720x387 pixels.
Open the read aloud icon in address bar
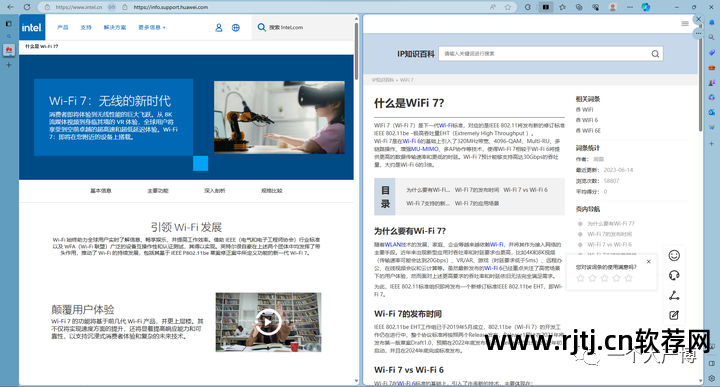(x=493, y=7)
